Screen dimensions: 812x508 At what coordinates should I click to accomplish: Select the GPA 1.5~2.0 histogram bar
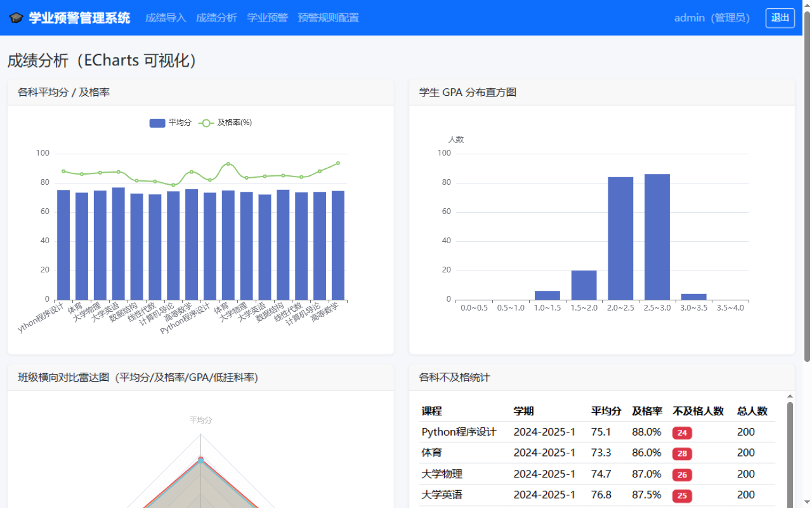pos(584,285)
